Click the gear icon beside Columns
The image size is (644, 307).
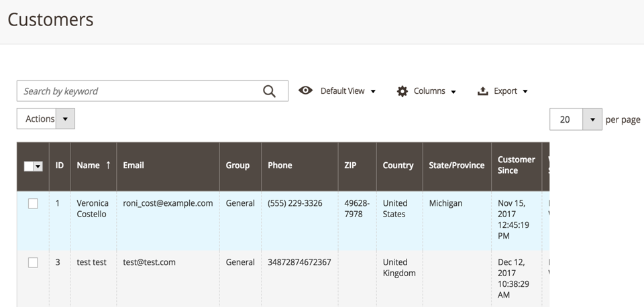click(x=402, y=91)
